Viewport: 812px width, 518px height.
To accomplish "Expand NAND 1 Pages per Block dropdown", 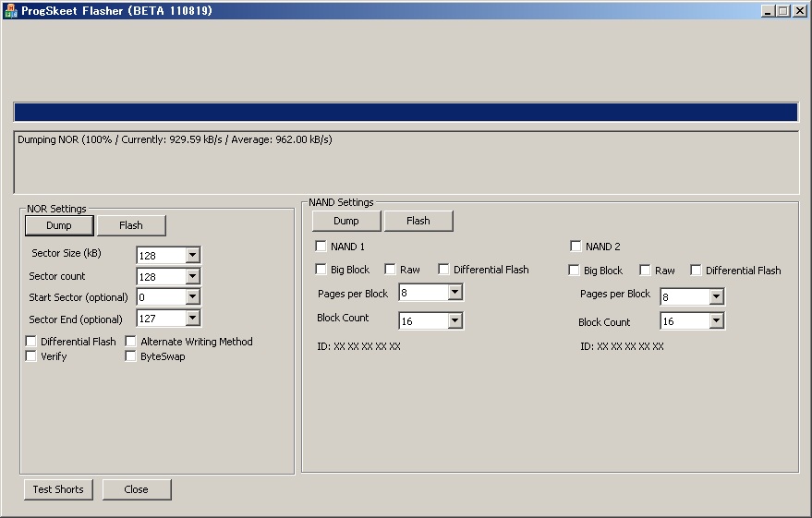I will pos(455,293).
